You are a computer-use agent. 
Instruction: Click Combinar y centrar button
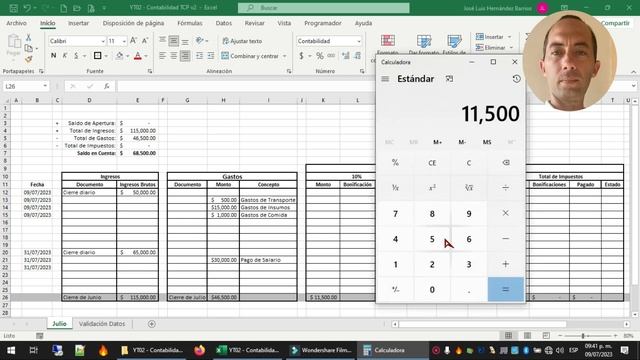coord(250,56)
